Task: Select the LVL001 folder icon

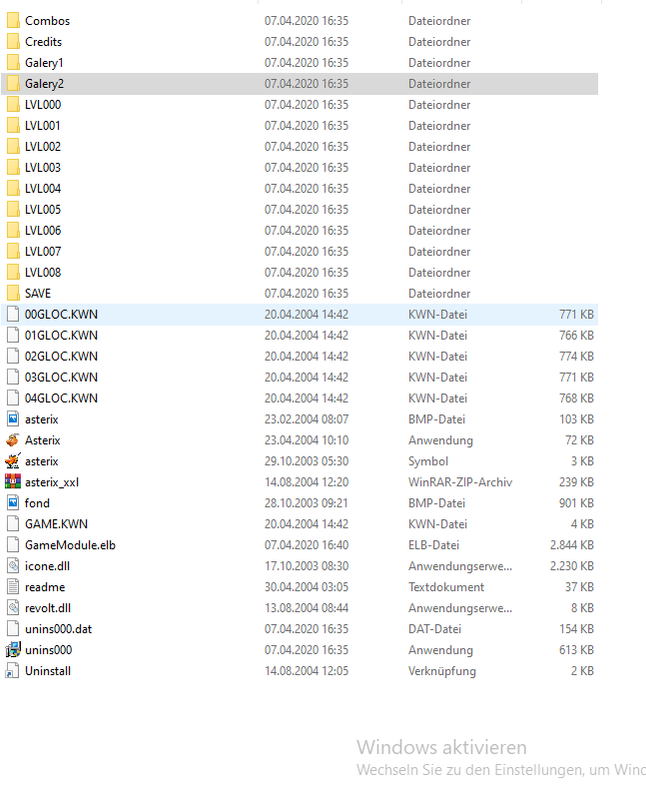Action: pyautogui.click(x=13, y=126)
